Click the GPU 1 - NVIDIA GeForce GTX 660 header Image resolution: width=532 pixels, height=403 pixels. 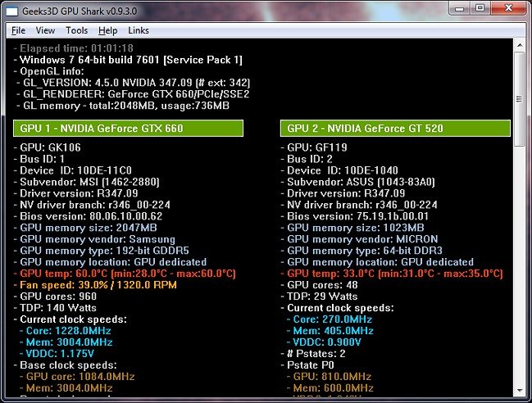click(128, 129)
